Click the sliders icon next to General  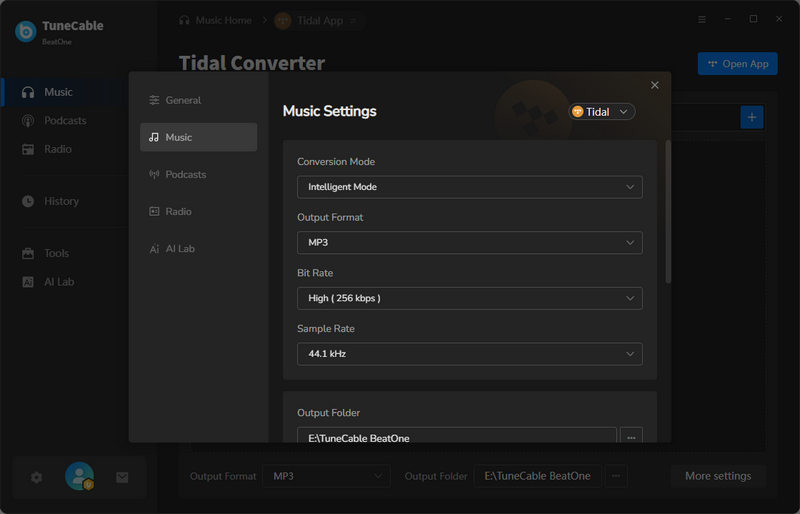coord(154,100)
